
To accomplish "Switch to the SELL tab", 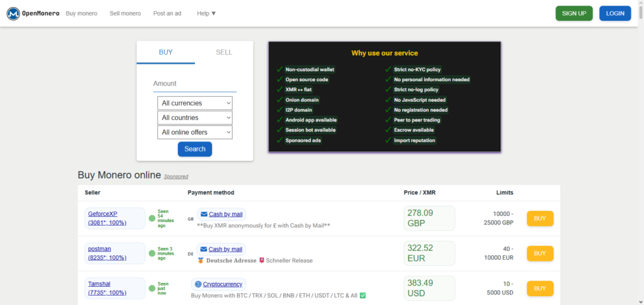I will coord(224,53).
